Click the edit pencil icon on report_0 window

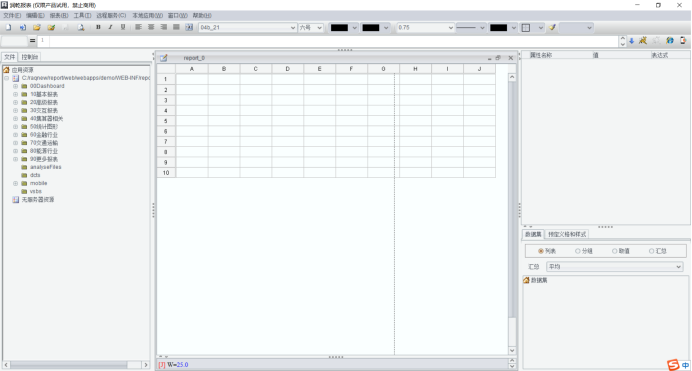(164, 58)
